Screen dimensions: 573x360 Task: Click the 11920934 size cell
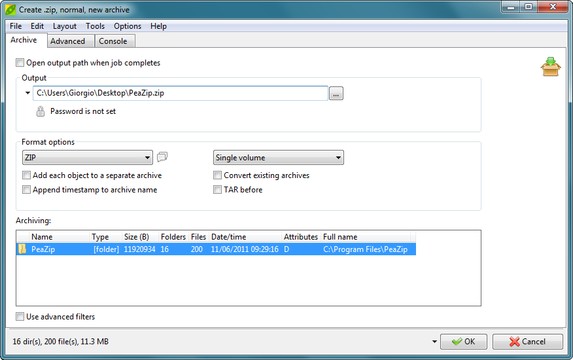pyautogui.click(x=140, y=250)
